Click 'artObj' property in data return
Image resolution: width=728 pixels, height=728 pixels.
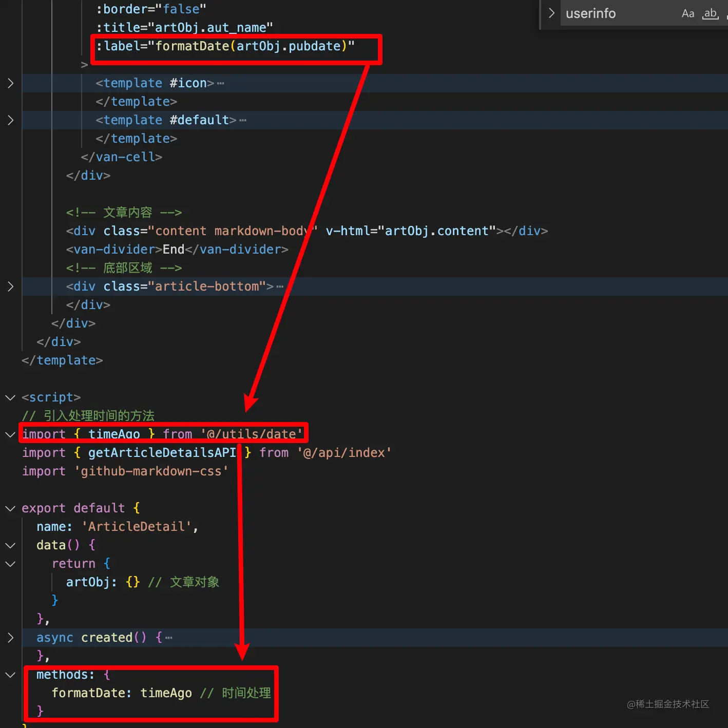88,582
